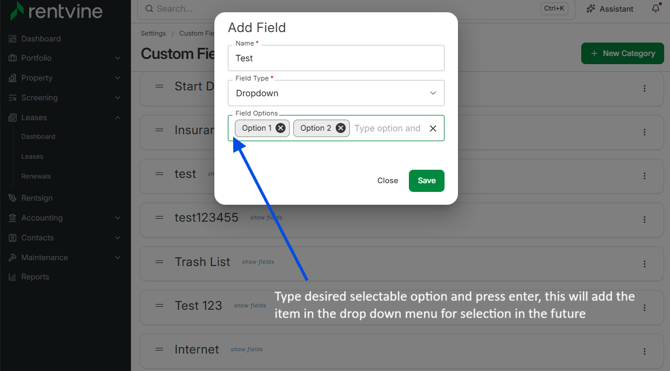Click drag handle of Test 123 row
Image resolution: width=670 pixels, height=371 pixels.
[159, 306]
